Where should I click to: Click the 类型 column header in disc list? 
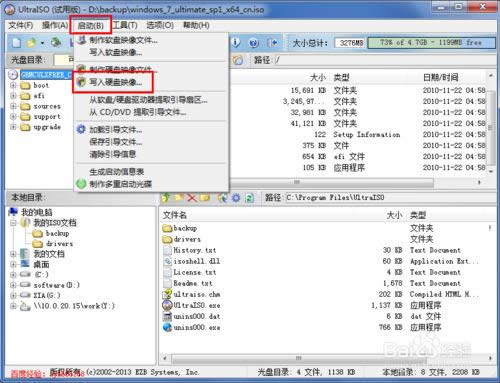[341, 78]
